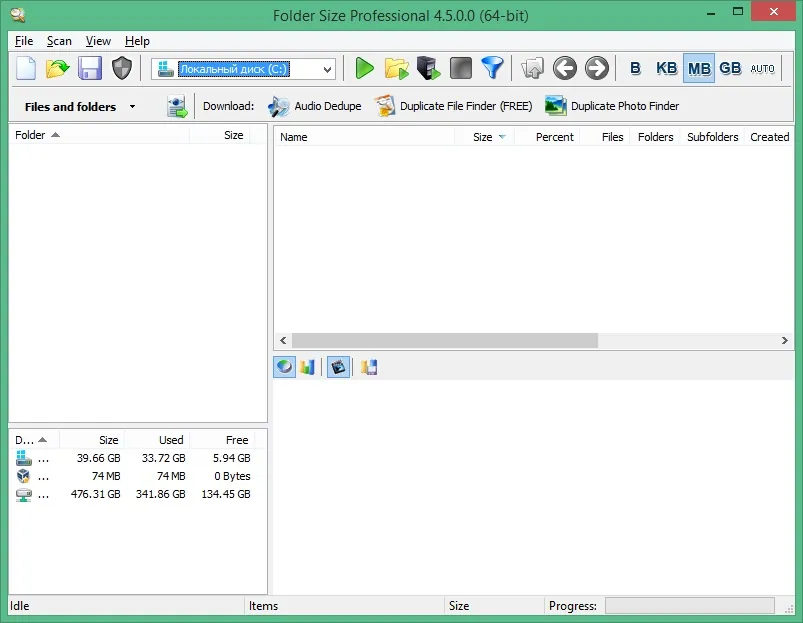Sort results by Size column with arrow

(484, 137)
